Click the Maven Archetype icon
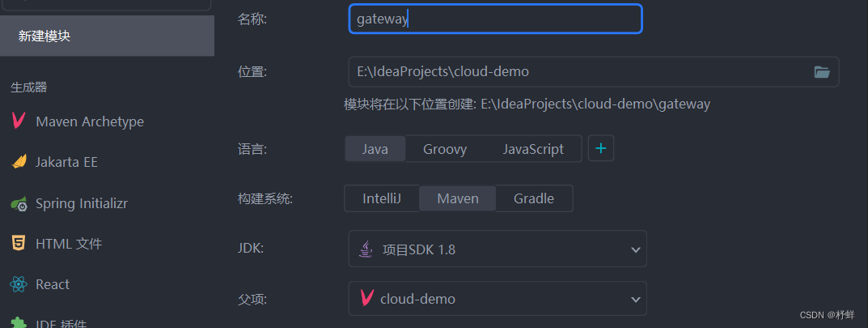Viewport: 868px width, 328px height. 19,121
